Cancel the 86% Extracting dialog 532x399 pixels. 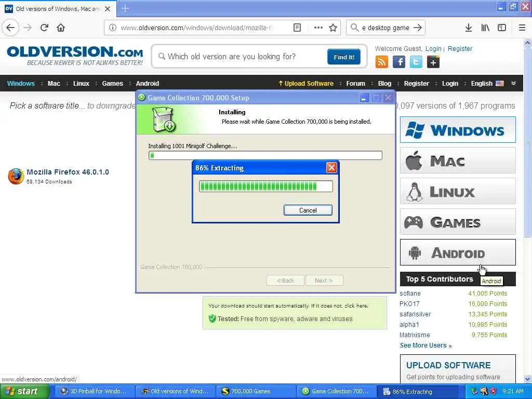pos(308,210)
